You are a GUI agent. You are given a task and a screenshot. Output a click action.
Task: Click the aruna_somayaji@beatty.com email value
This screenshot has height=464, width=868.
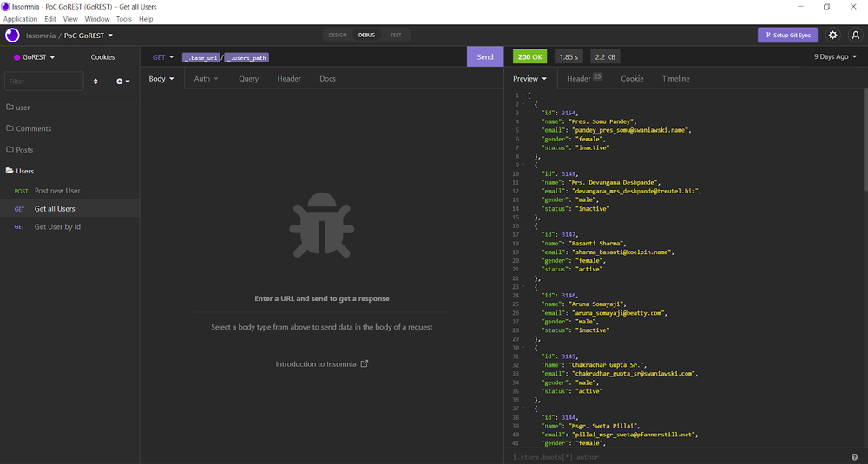coord(617,313)
